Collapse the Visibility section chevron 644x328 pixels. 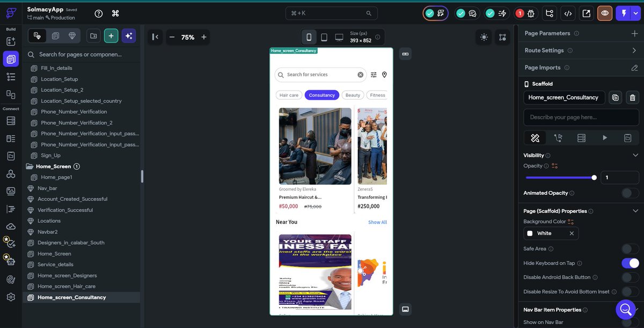coord(635,155)
